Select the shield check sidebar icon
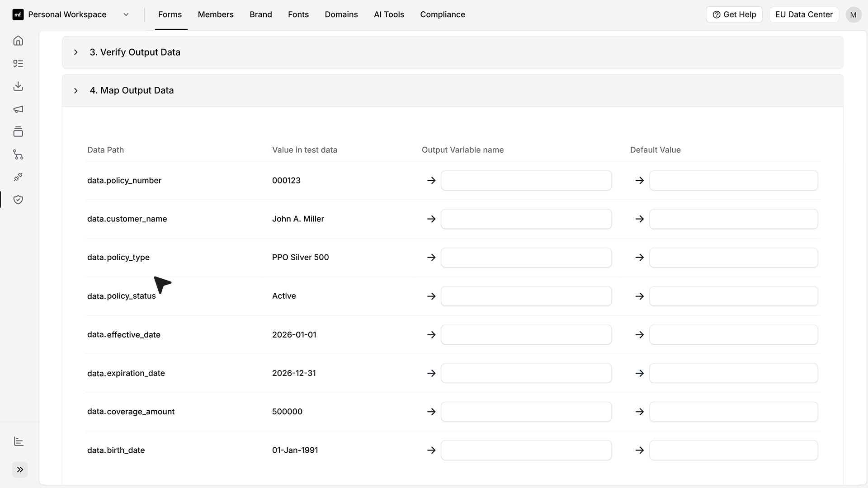 coord(18,200)
